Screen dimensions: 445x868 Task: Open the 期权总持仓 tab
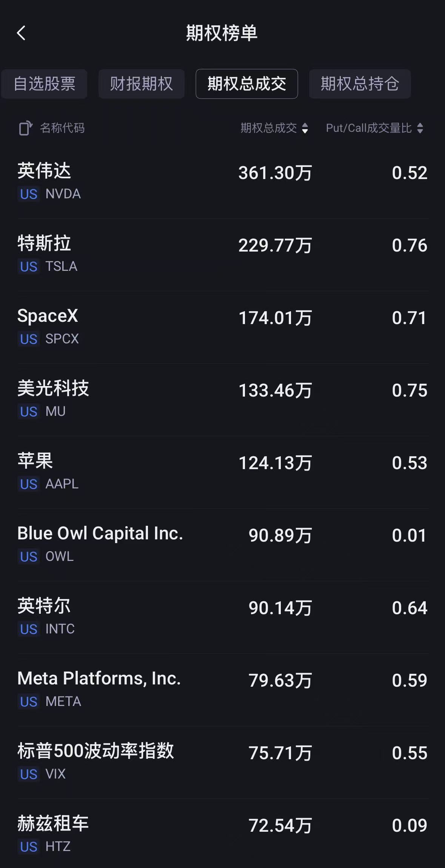[360, 83]
